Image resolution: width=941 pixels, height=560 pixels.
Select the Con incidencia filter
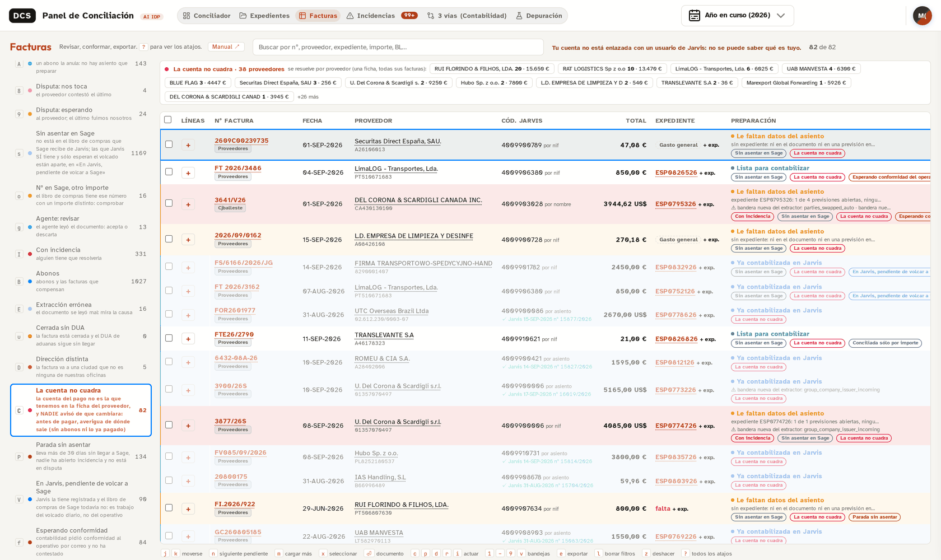click(x=81, y=254)
